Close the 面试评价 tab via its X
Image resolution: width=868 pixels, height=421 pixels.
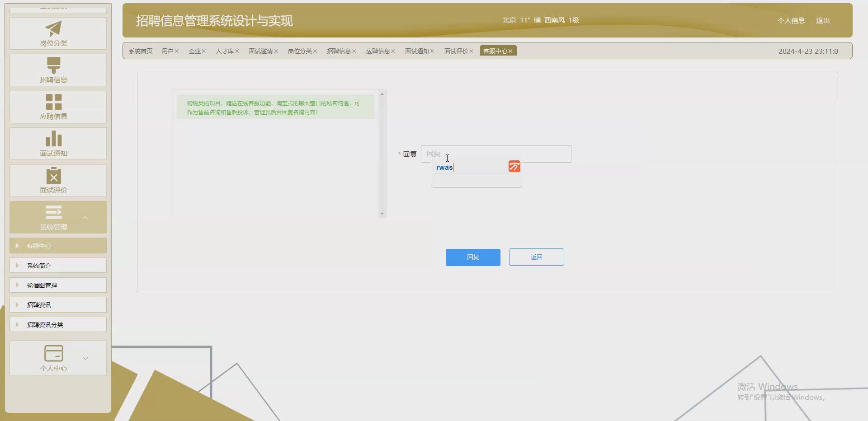point(471,51)
